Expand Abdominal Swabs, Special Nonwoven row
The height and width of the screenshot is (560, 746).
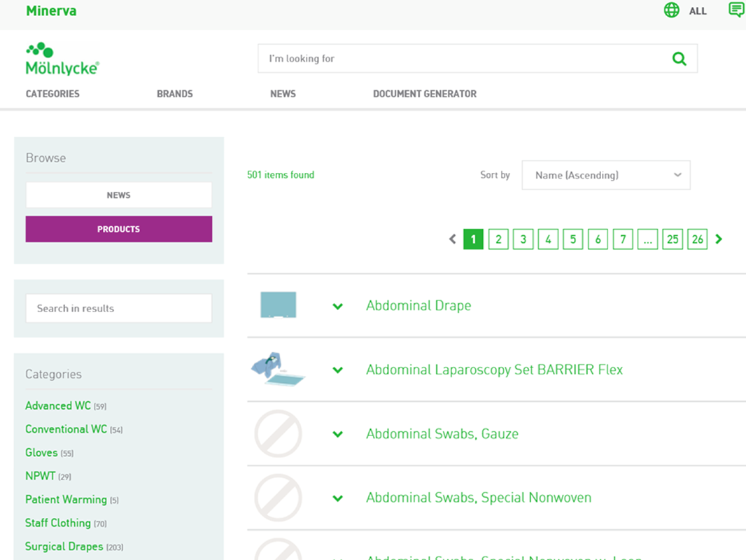338,498
